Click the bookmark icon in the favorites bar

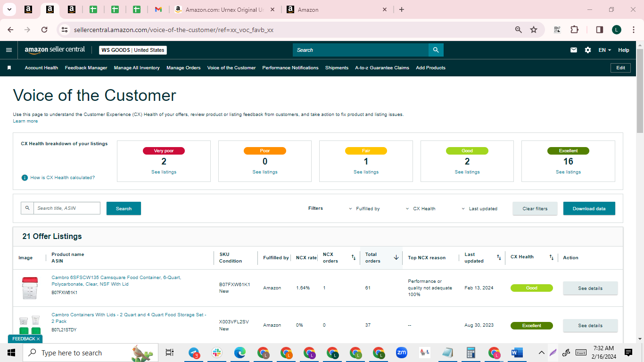9,68
